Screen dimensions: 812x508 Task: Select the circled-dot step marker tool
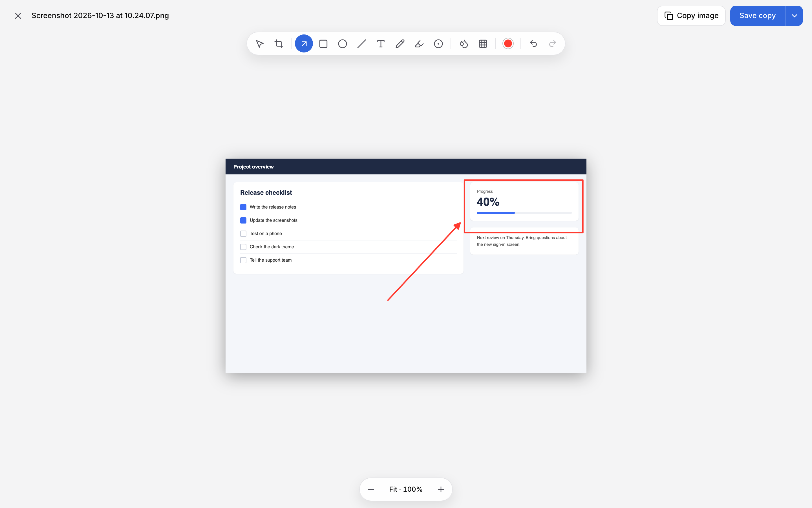pyautogui.click(x=438, y=44)
